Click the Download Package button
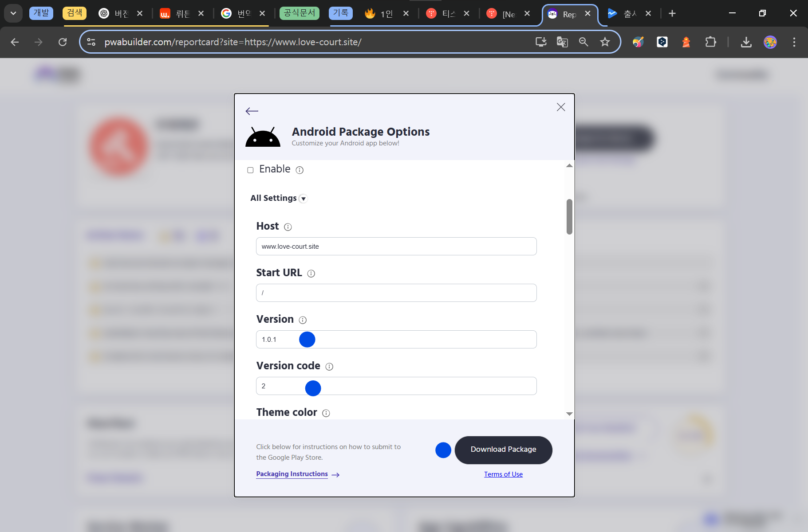This screenshot has height=532, width=808. [503, 450]
